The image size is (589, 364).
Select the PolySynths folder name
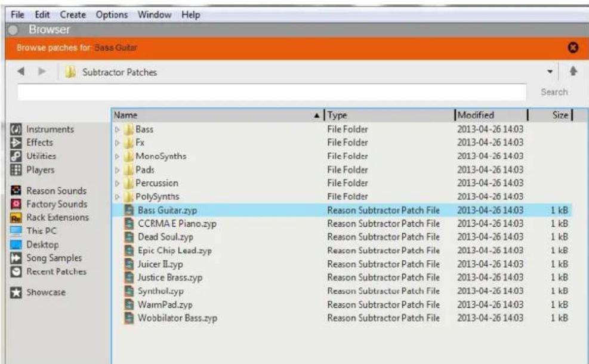pyautogui.click(x=158, y=196)
